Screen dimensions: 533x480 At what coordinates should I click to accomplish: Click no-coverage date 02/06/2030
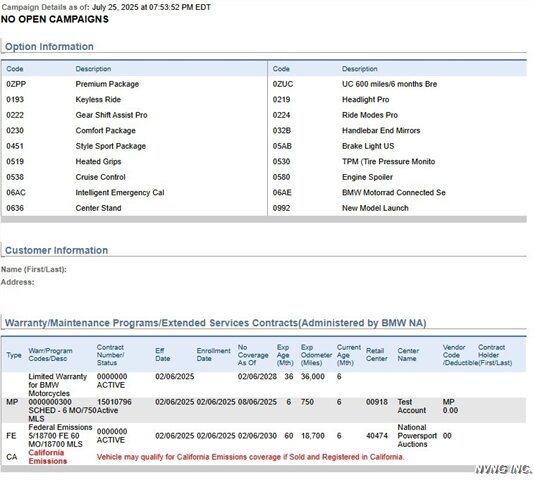tap(257, 436)
